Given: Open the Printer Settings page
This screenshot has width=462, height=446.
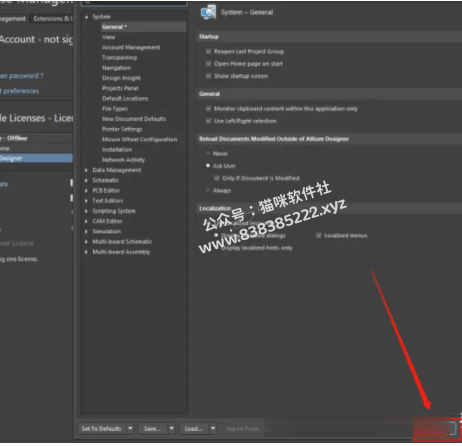Looking at the screenshot, I should [122, 129].
